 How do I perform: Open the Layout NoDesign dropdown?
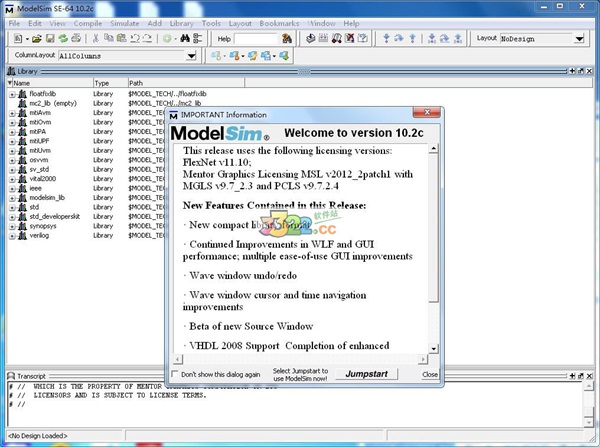pos(580,38)
